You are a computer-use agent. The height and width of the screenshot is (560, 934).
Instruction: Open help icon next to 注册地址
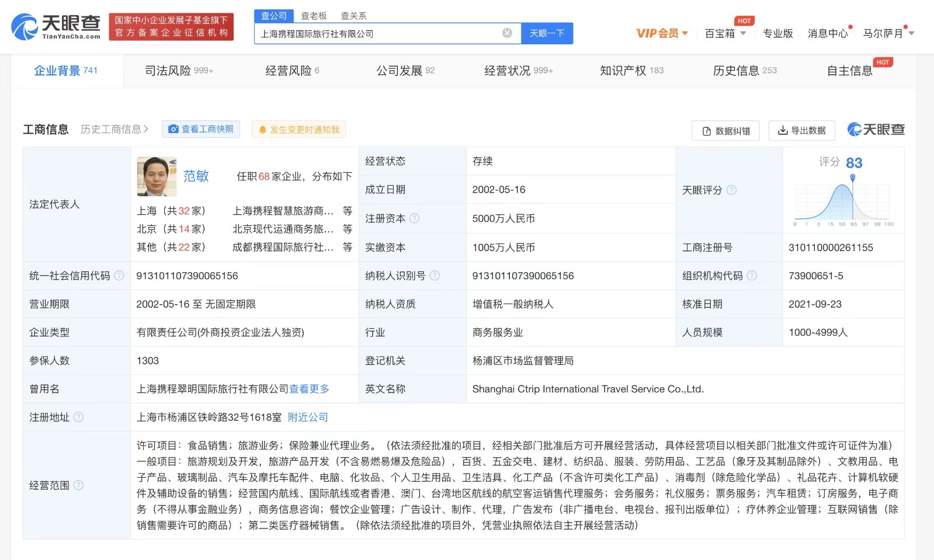pyautogui.click(x=78, y=417)
